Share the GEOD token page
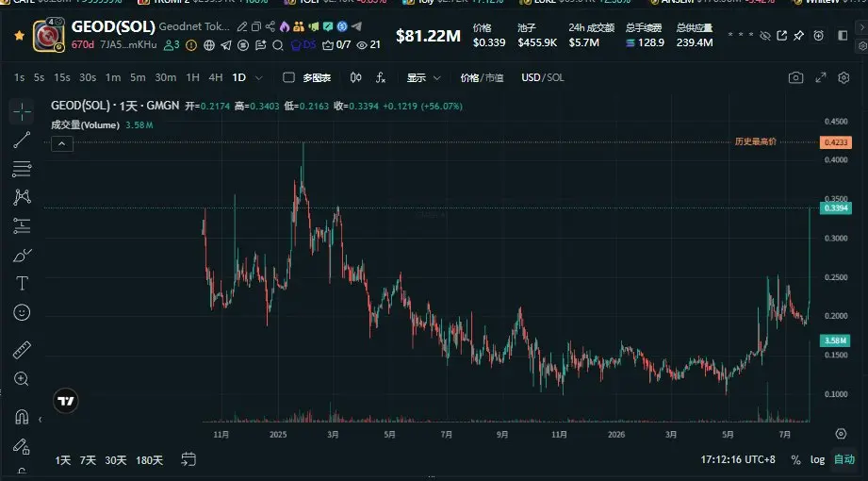The width and height of the screenshot is (868, 481). coord(270,26)
